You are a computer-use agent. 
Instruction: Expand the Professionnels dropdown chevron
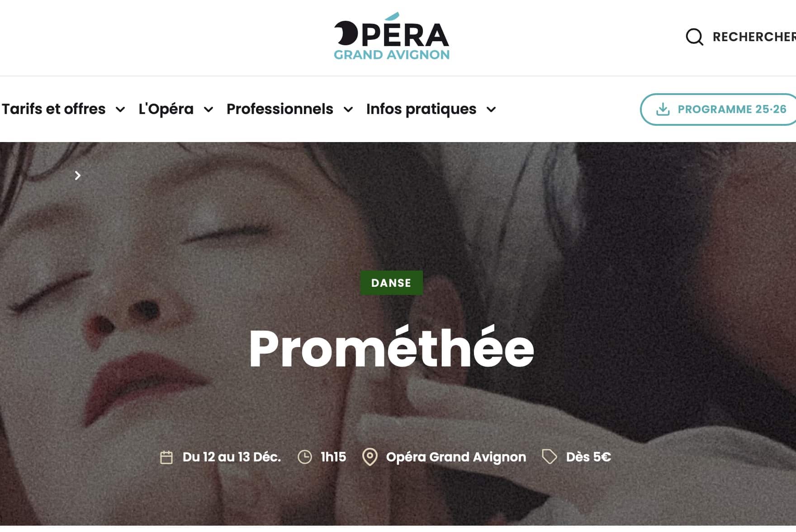[x=348, y=109]
